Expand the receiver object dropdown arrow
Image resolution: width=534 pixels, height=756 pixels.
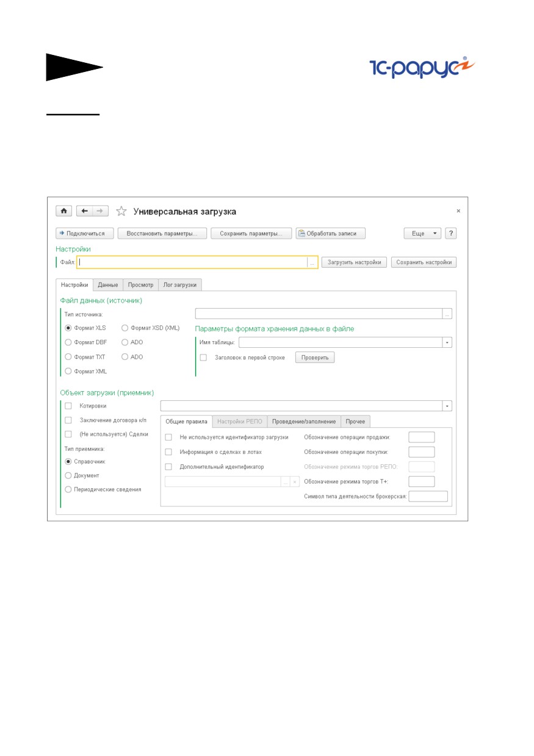pyautogui.click(x=447, y=406)
